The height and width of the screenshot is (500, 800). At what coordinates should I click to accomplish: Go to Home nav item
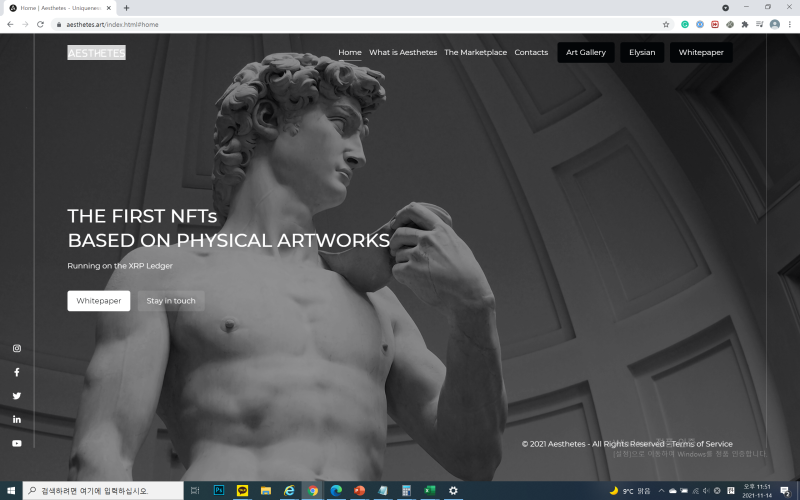pyautogui.click(x=349, y=52)
